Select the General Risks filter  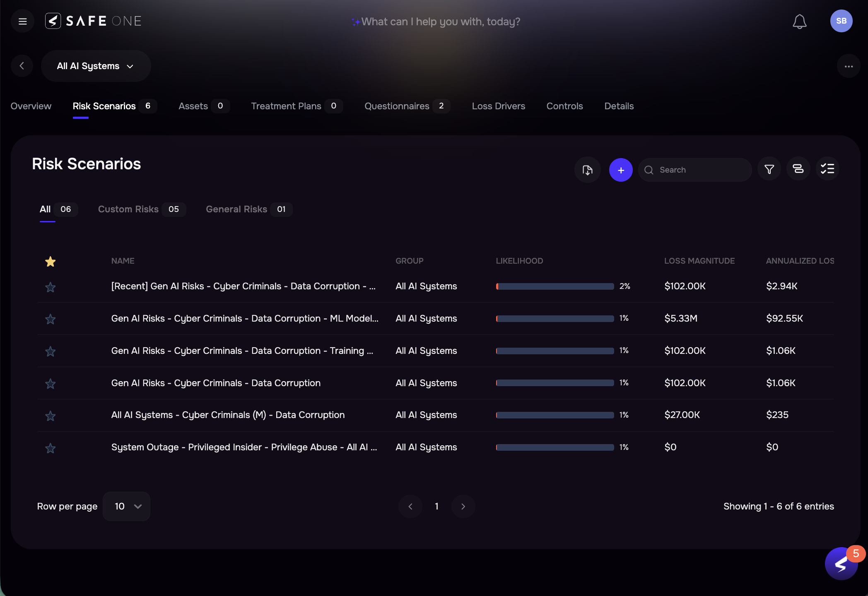click(236, 209)
